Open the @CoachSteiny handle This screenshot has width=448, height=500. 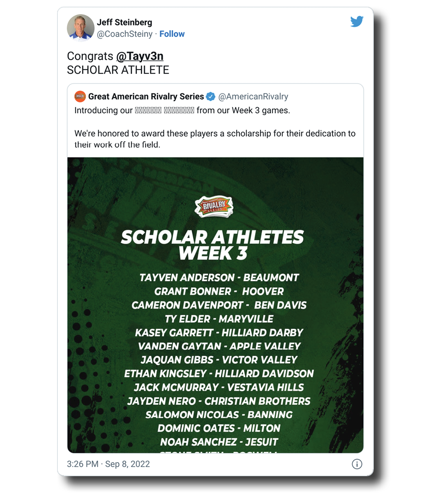[x=125, y=34]
